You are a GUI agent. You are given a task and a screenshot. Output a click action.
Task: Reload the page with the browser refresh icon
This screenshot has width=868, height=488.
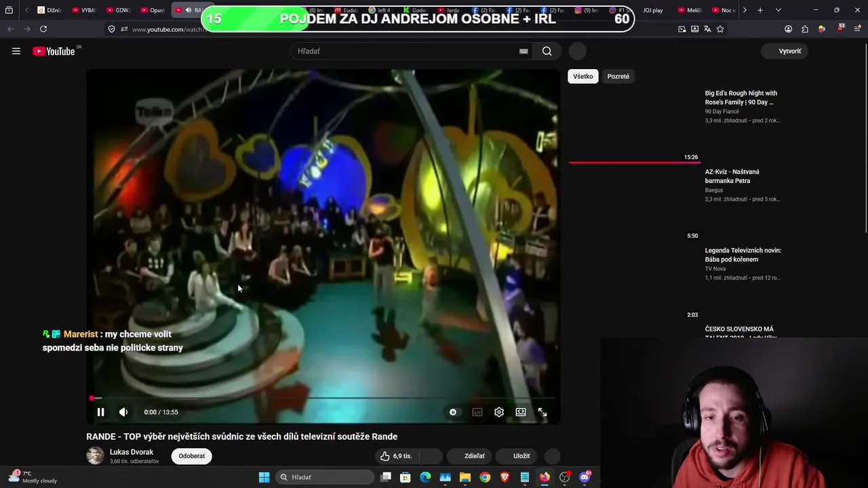point(43,29)
